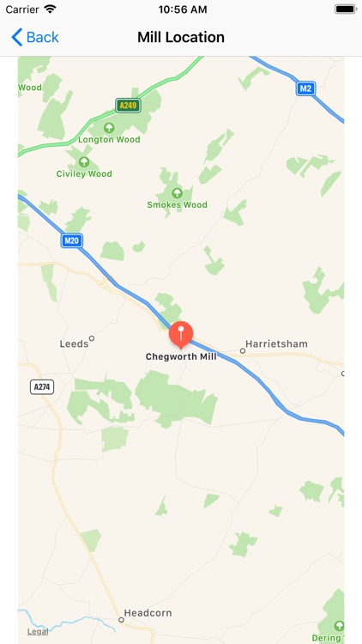Tap the Smokes Wood tree icon
362x644 pixels.
[x=177, y=192]
